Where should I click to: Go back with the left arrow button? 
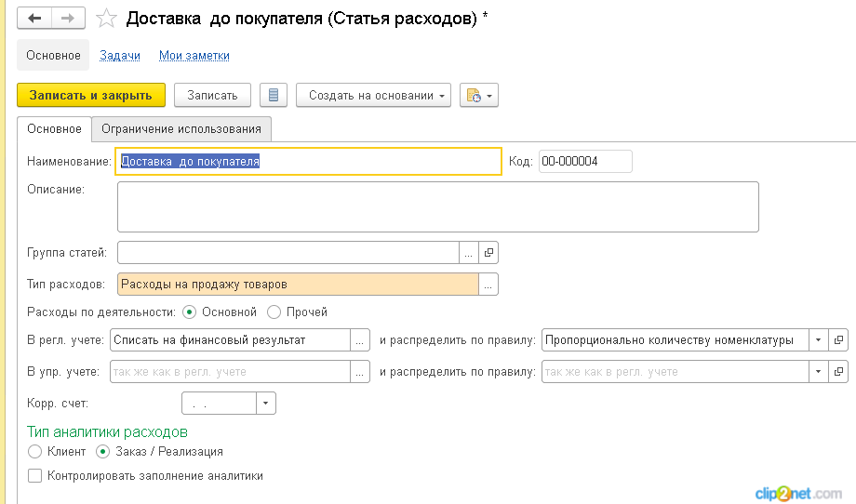click(35, 18)
